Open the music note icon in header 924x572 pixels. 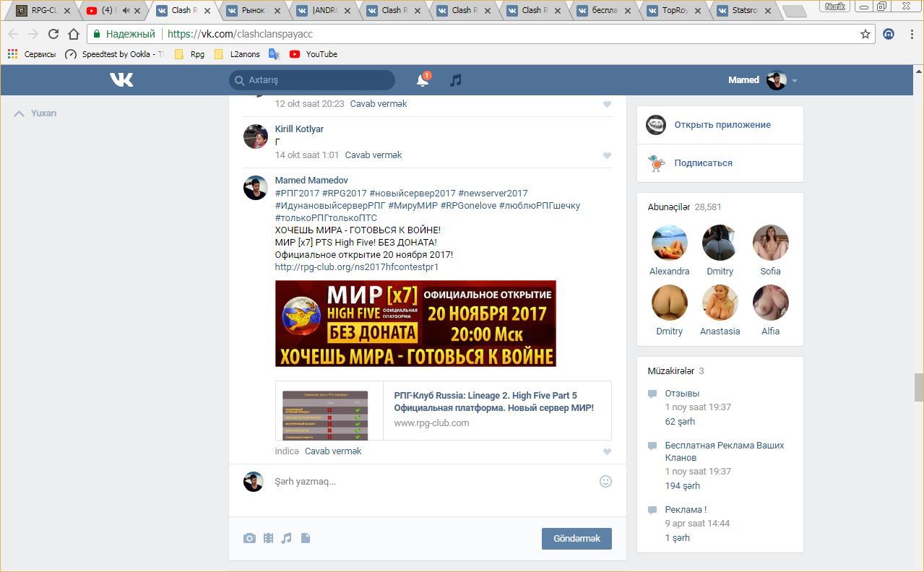pyautogui.click(x=455, y=80)
